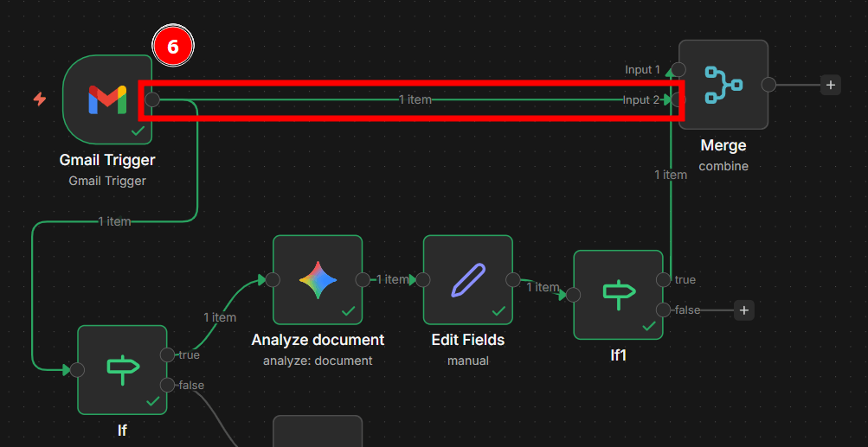Click the 'combine' subtitle under Merge
868x447 pixels.
click(x=723, y=166)
